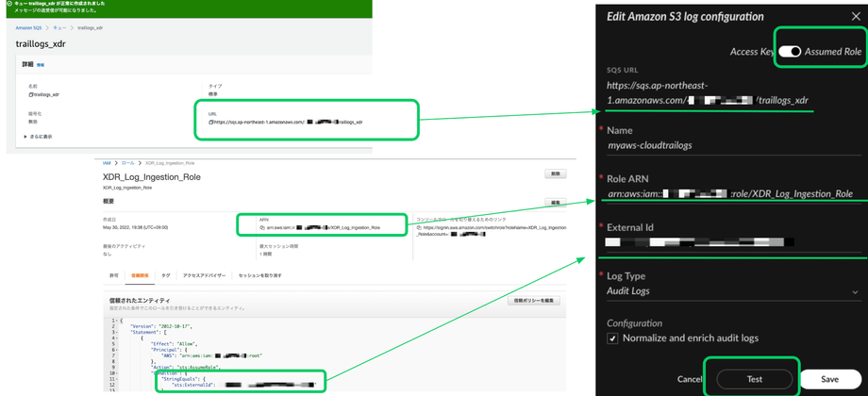
Task: Close the Edit Amazon S3 log configuration dialog
Action: (856, 16)
